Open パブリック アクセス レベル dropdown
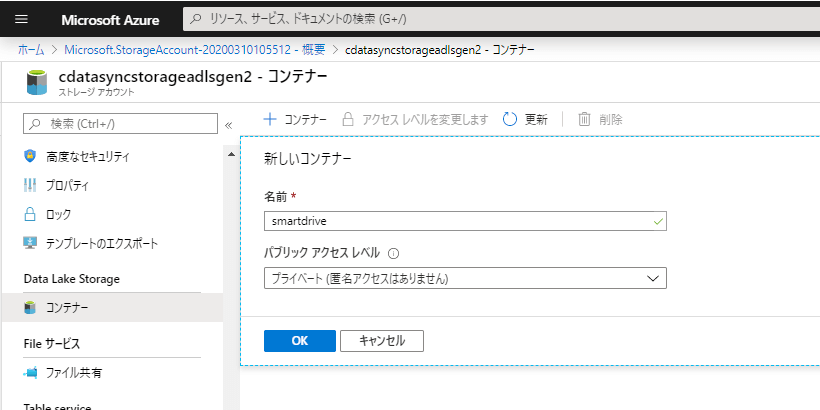This screenshot has height=410, width=820. (x=465, y=278)
